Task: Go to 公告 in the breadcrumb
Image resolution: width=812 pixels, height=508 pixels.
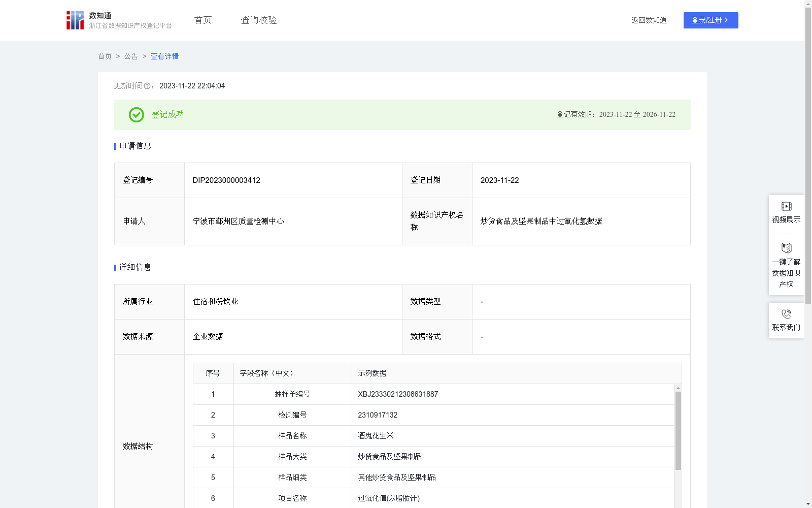Action: click(131, 56)
